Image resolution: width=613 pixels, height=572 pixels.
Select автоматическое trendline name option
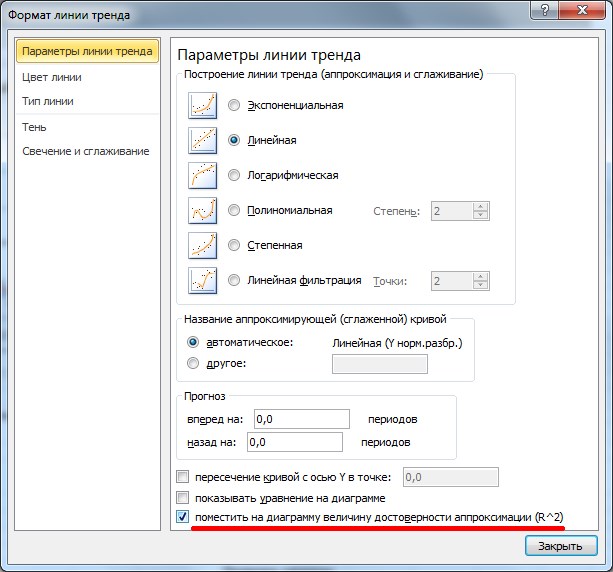pos(193,342)
